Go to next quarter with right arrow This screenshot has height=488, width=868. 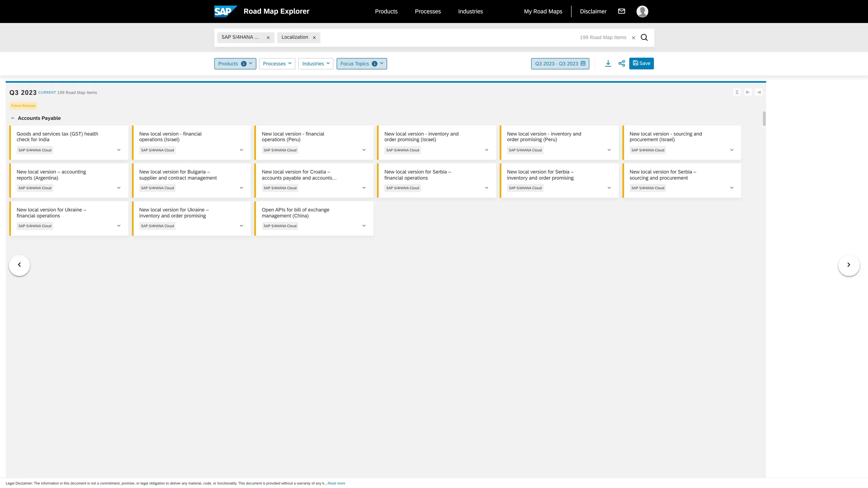click(849, 265)
